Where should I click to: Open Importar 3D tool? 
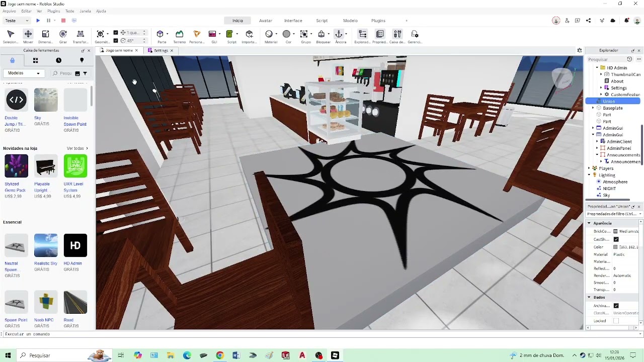tap(249, 37)
